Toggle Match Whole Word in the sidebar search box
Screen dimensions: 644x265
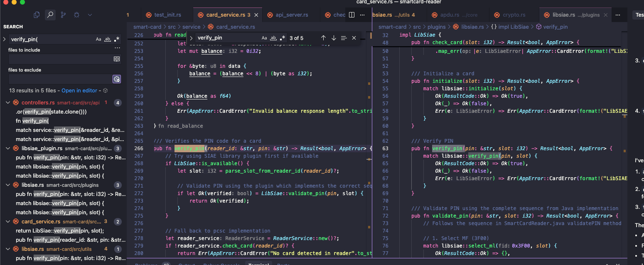point(108,40)
